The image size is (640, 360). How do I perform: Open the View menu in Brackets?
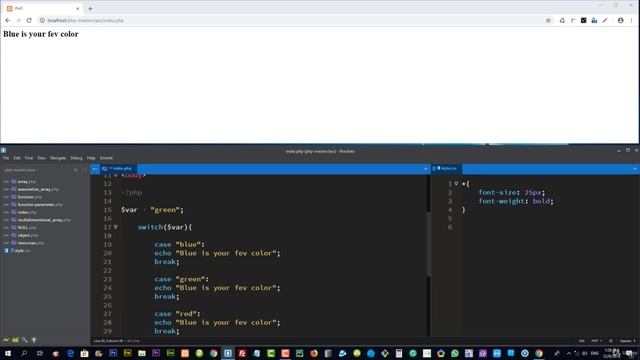coord(41,158)
